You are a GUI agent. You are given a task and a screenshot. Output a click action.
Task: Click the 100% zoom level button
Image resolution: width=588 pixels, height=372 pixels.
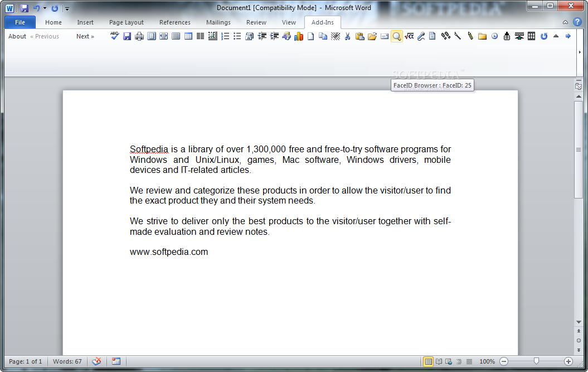point(487,361)
